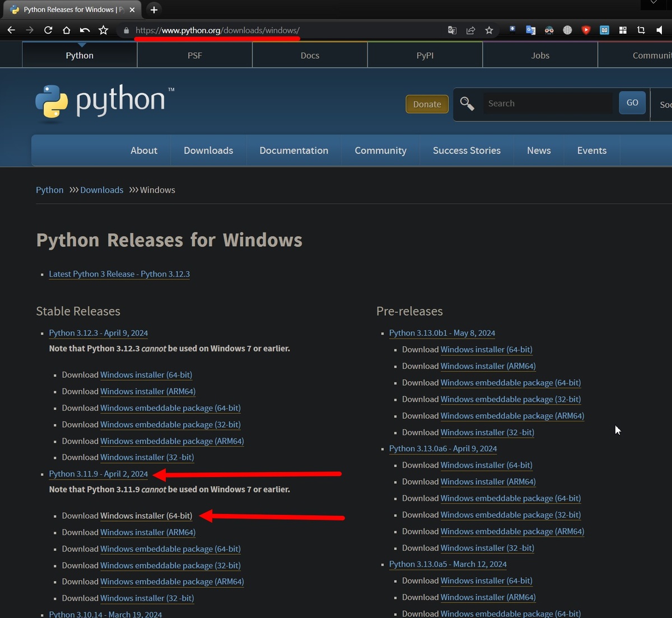Viewport: 672px width, 618px height.
Task: Click the red shield play-button extension
Action: (x=586, y=30)
